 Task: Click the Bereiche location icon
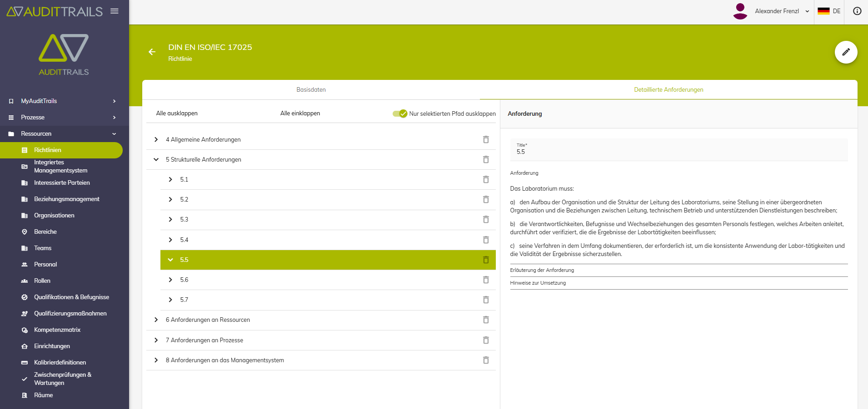pyautogui.click(x=25, y=232)
